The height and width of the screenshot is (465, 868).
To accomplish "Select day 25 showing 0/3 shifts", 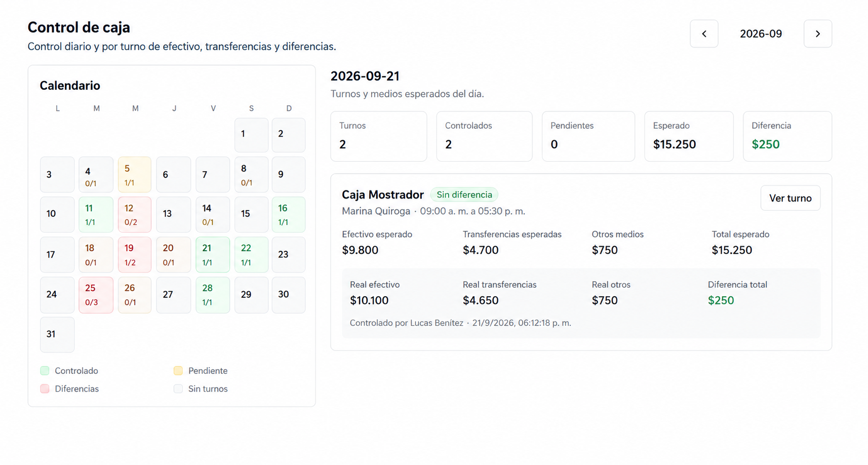I will (x=96, y=295).
